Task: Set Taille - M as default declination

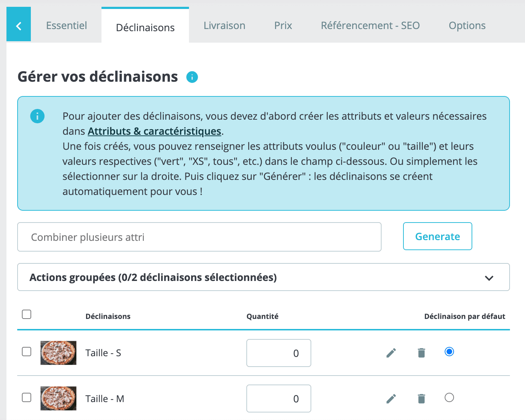Action: 449,397
